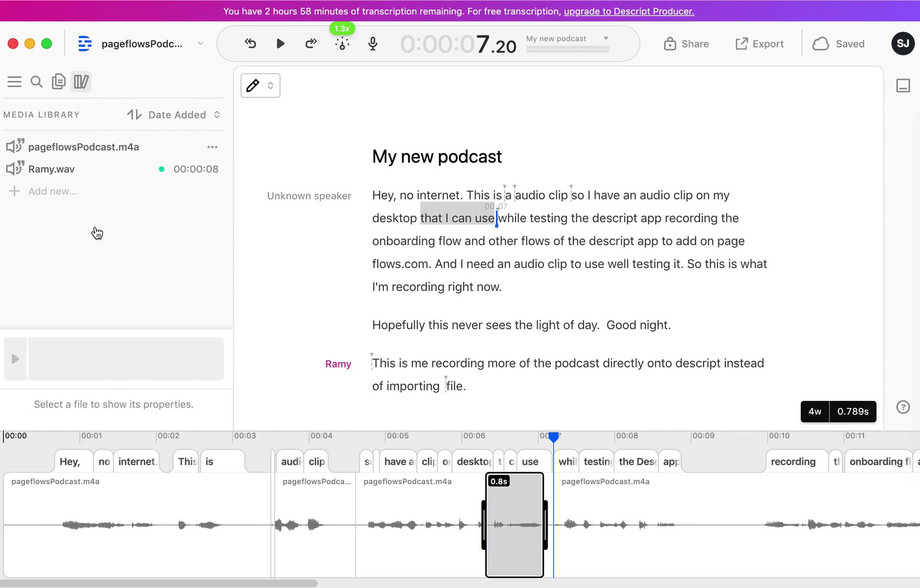The height and width of the screenshot is (588, 920).
Task: Start recording with the microphone icon
Action: pos(373,44)
